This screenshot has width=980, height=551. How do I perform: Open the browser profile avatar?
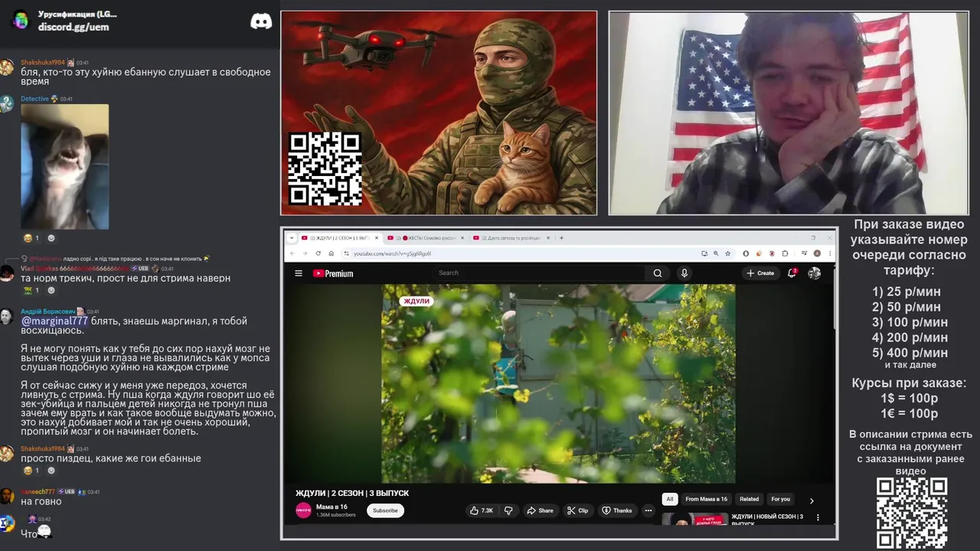(x=817, y=253)
